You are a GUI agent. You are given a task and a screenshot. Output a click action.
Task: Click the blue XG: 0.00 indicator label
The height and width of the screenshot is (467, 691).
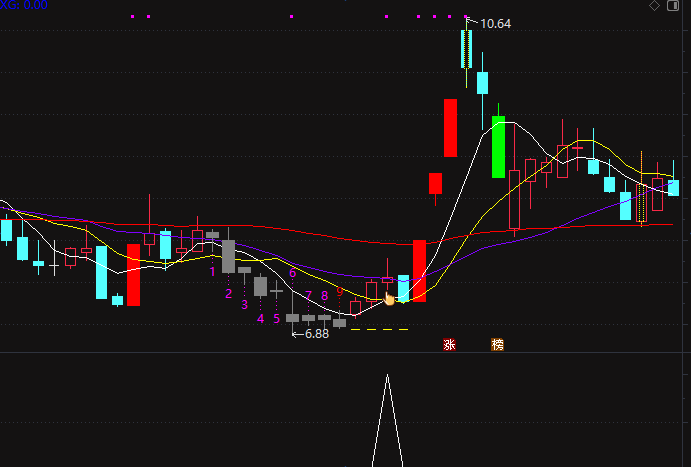[x=24, y=5]
